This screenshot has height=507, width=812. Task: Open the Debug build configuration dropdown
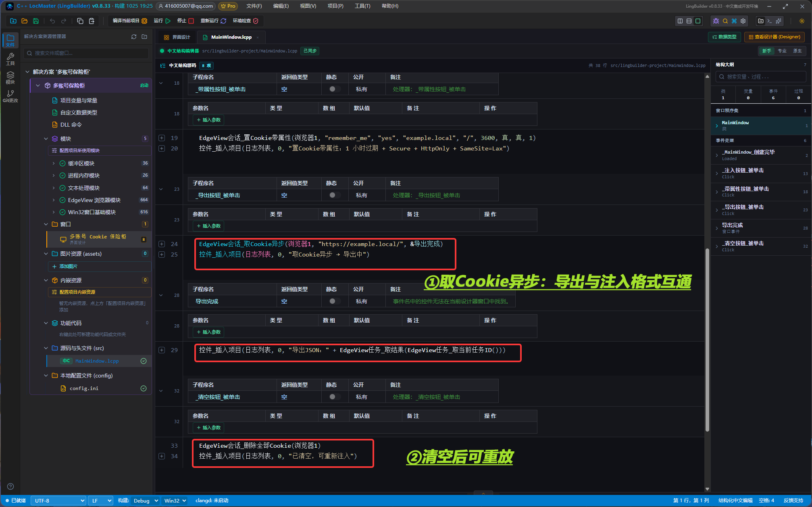[x=146, y=501]
